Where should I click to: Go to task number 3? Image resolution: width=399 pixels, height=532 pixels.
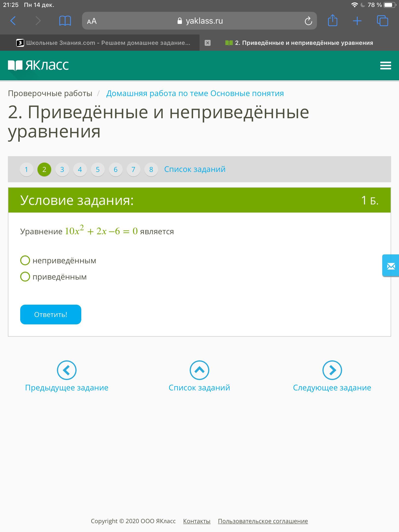62,169
